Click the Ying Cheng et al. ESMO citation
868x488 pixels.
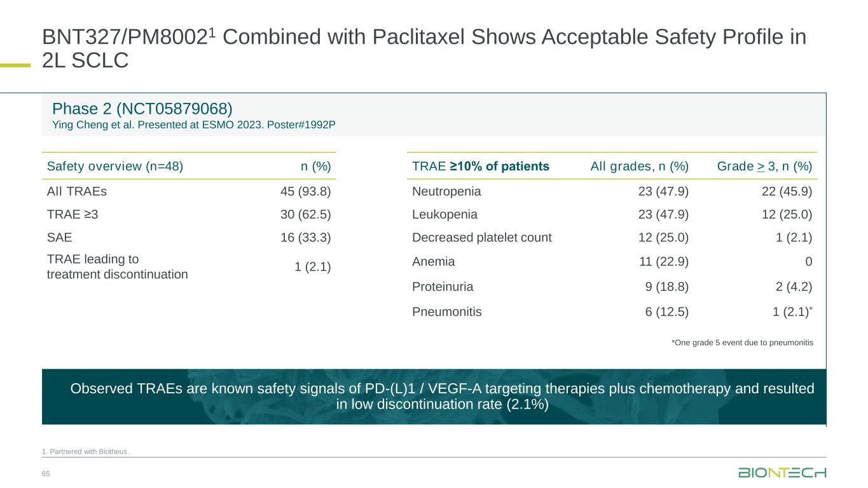pos(194,124)
